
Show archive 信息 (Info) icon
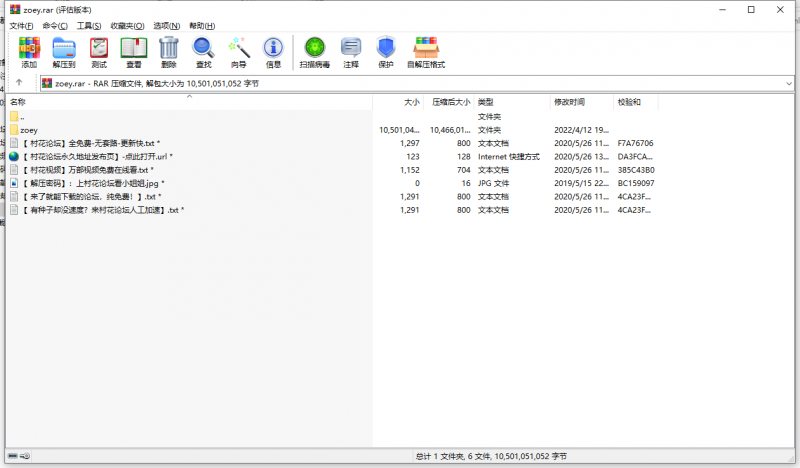(272, 51)
